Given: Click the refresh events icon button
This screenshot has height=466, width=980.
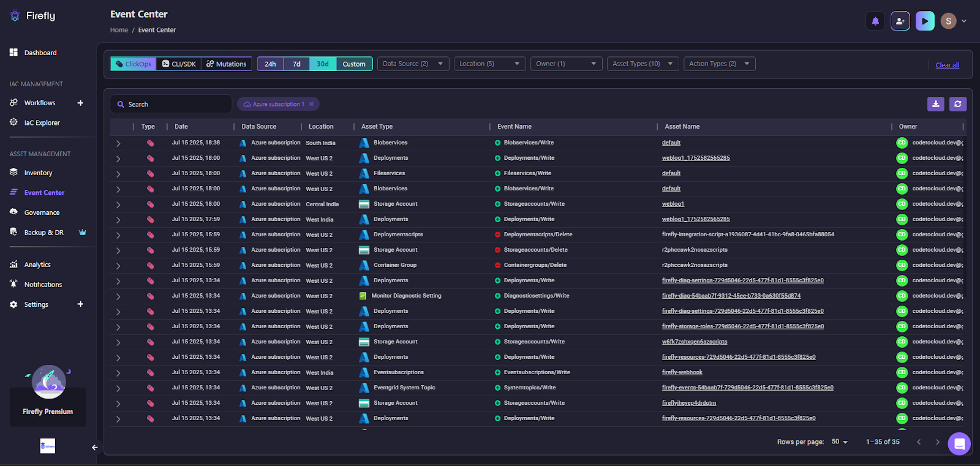Looking at the screenshot, I should (x=958, y=104).
